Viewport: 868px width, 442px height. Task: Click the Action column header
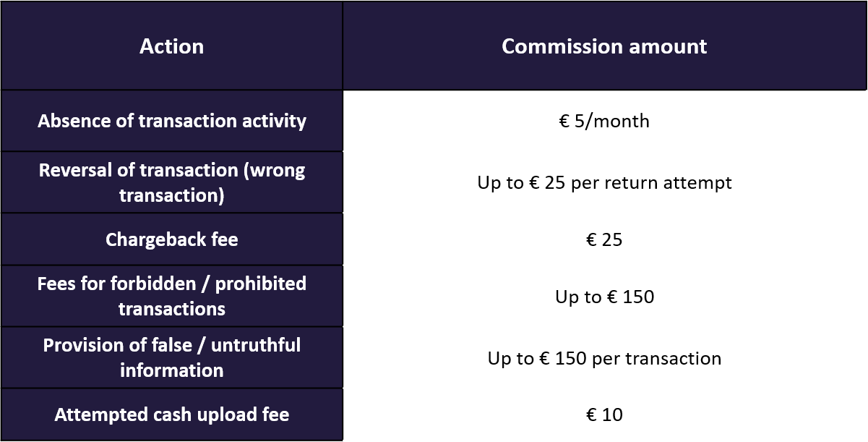[x=171, y=46]
